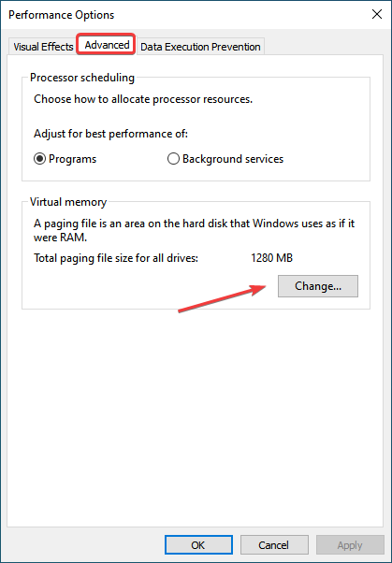This screenshot has height=563, width=392.
Task: Click the 'Background services' label text
Action: (233, 159)
